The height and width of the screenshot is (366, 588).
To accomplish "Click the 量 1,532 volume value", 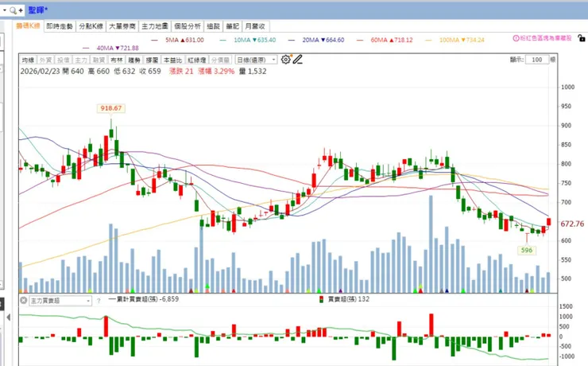I will pos(253,72).
